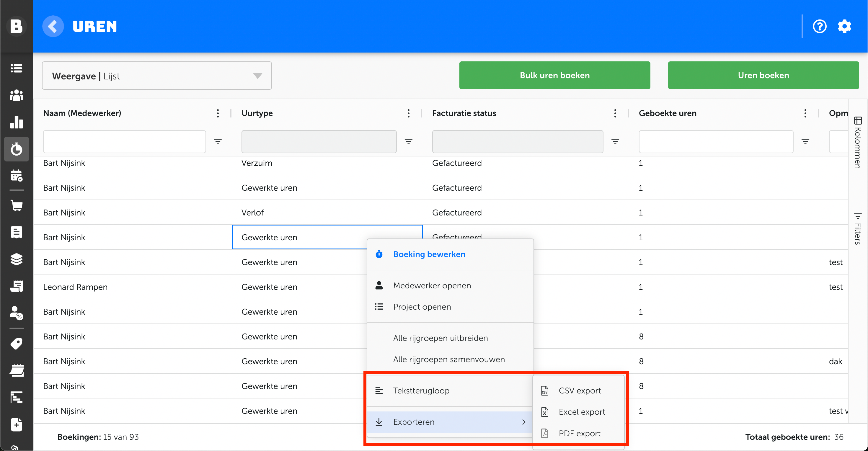
Task: Click the Boekingen: 15 van 93 status text
Action: coord(98,437)
